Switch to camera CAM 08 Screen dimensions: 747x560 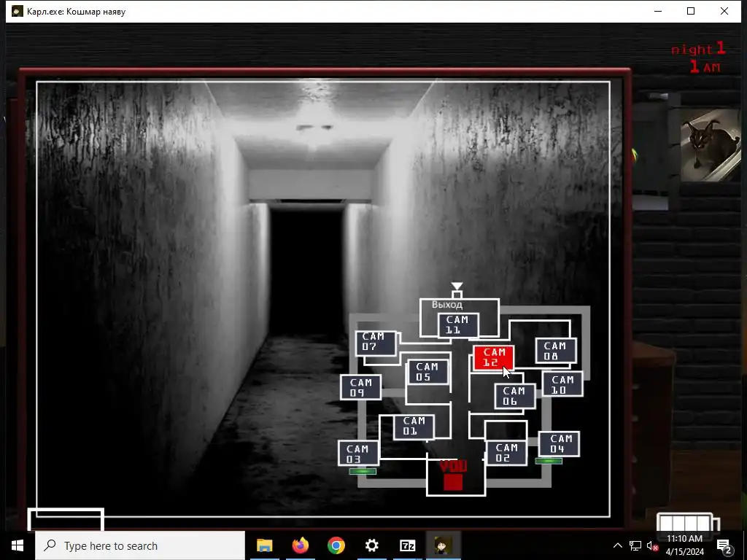[556, 351]
